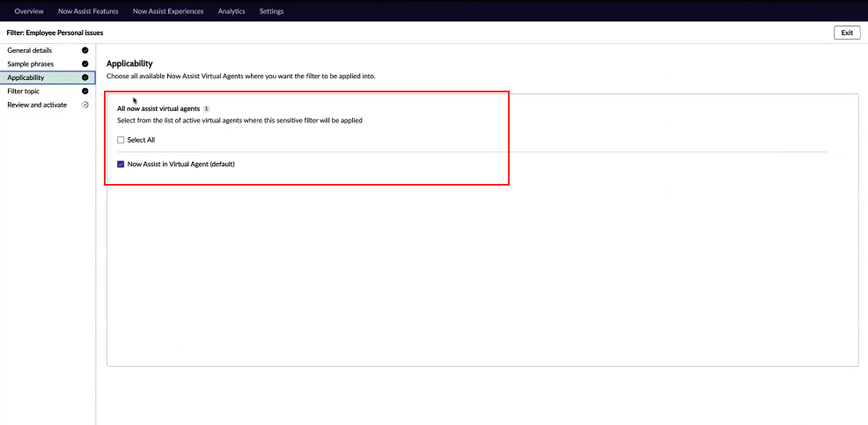Open the Overview tab

point(29,11)
